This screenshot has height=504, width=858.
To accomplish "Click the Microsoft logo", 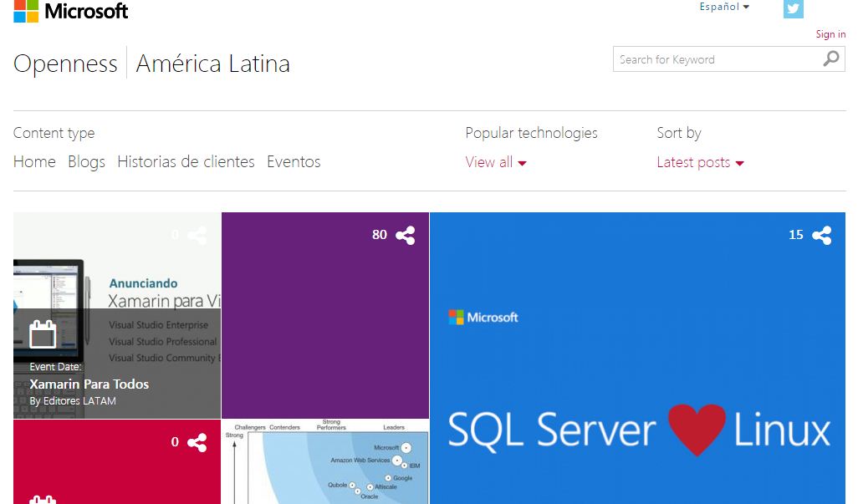I will point(70,11).
